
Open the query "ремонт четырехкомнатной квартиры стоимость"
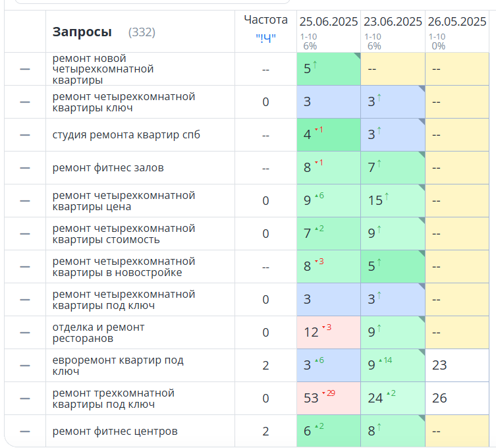(124, 234)
